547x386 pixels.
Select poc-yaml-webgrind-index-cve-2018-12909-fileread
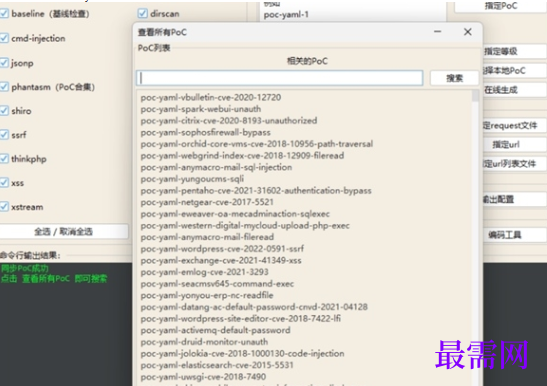coord(242,155)
